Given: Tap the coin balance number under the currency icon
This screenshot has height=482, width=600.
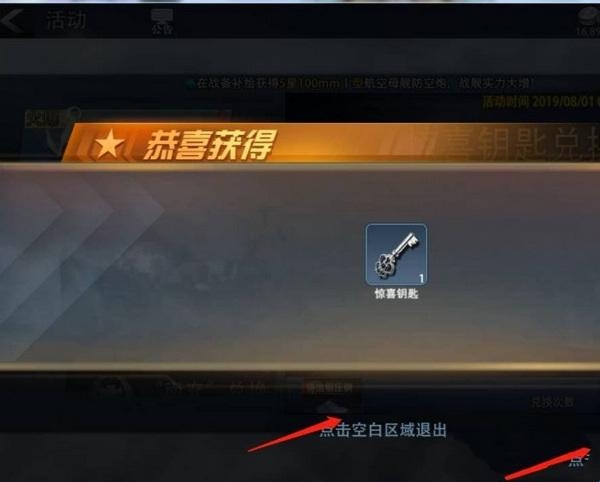Looking at the screenshot, I should [x=589, y=31].
